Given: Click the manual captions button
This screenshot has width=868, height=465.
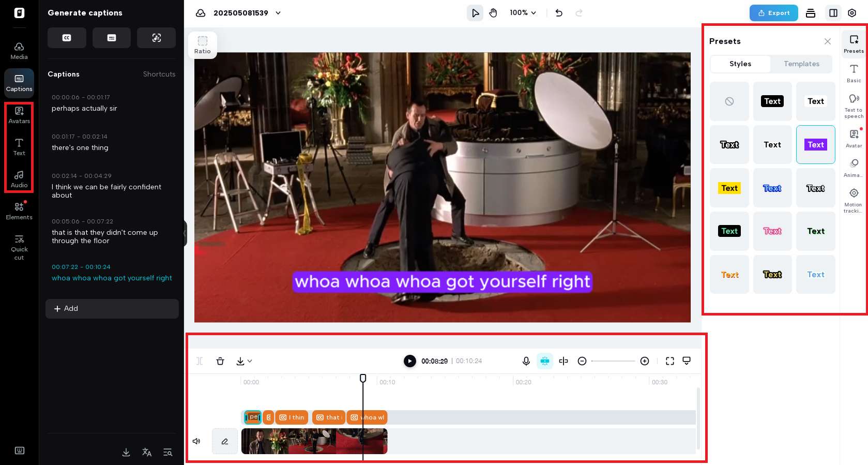Looking at the screenshot, I should tap(112, 38).
